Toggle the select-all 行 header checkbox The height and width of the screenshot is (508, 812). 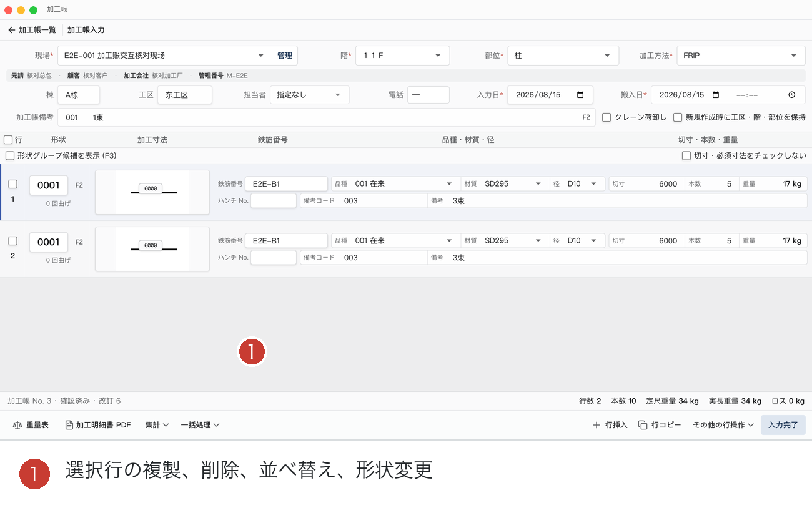pyautogui.click(x=8, y=140)
